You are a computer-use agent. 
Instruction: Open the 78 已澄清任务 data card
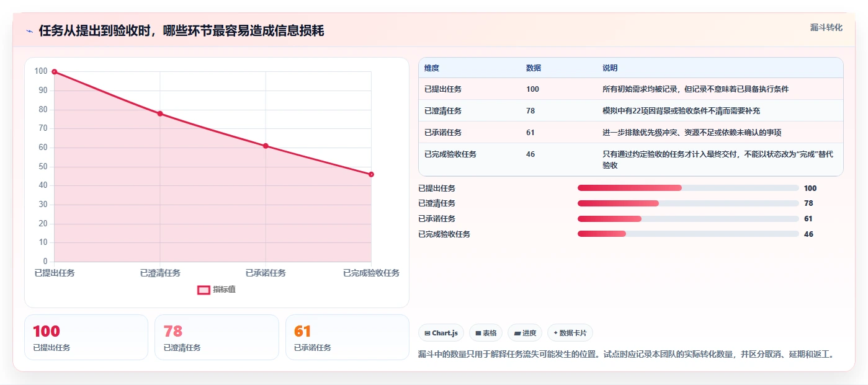point(217,337)
